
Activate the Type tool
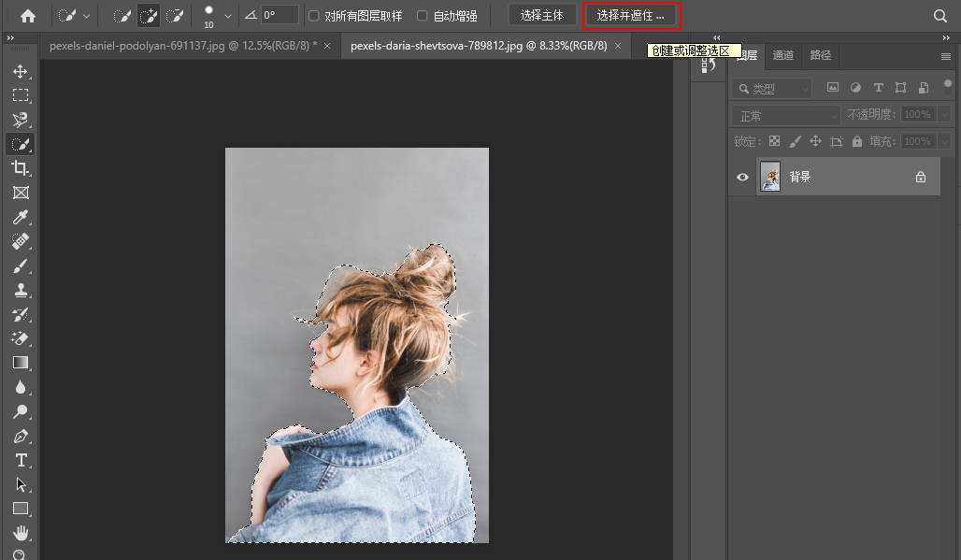[x=21, y=461]
